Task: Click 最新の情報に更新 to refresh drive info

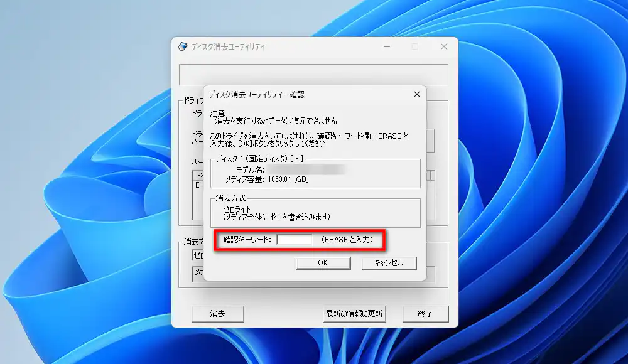Action: (x=355, y=313)
